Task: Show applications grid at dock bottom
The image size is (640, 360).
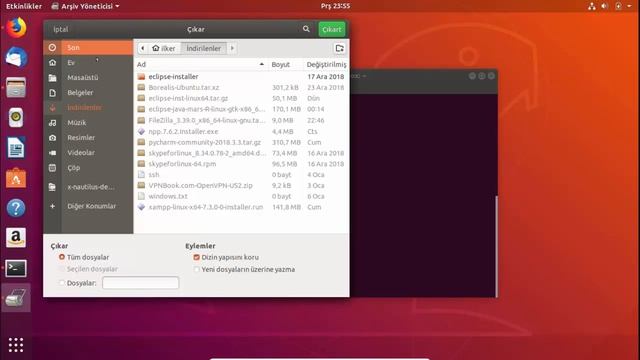Action: click(16, 345)
